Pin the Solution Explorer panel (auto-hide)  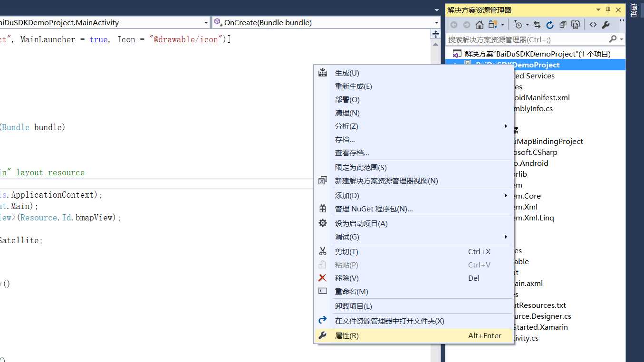coord(608,10)
